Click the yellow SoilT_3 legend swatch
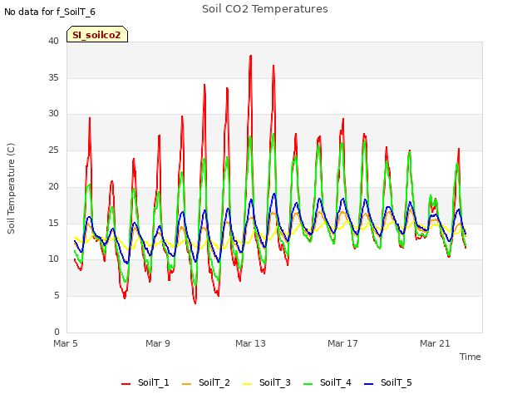The width and height of the screenshot is (532, 399). (248, 384)
